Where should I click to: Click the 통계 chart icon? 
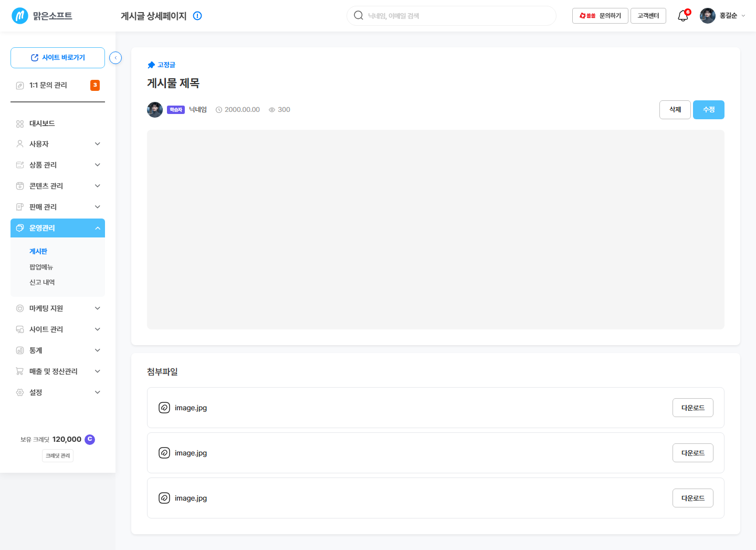coord(20,350)
